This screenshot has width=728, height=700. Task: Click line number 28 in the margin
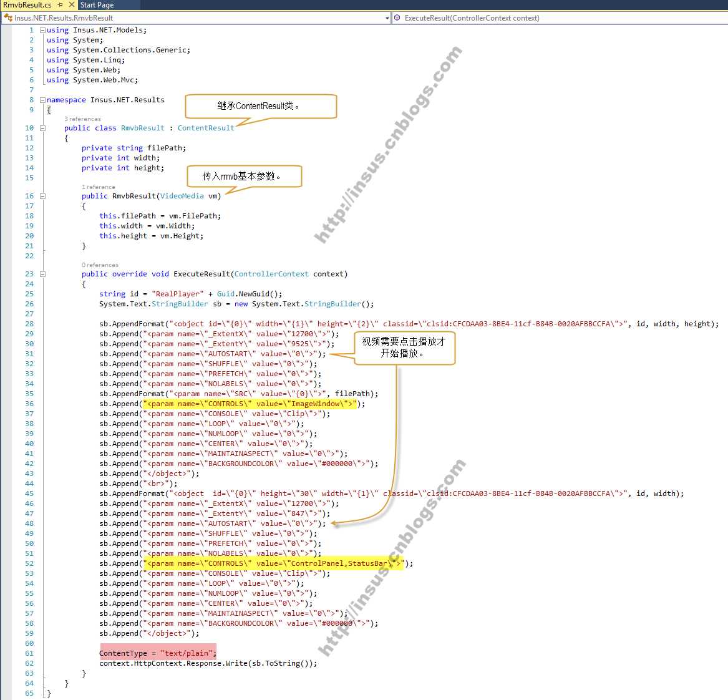coord(29,324)
